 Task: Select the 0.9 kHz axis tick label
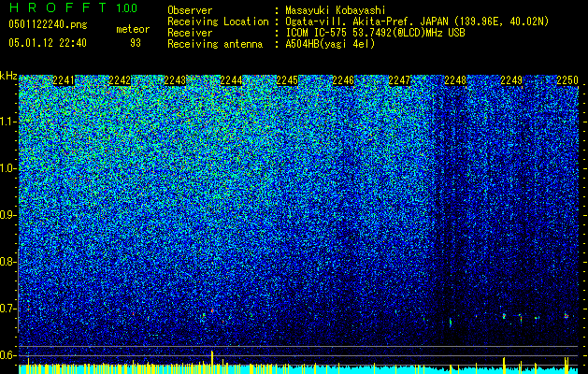8,215
